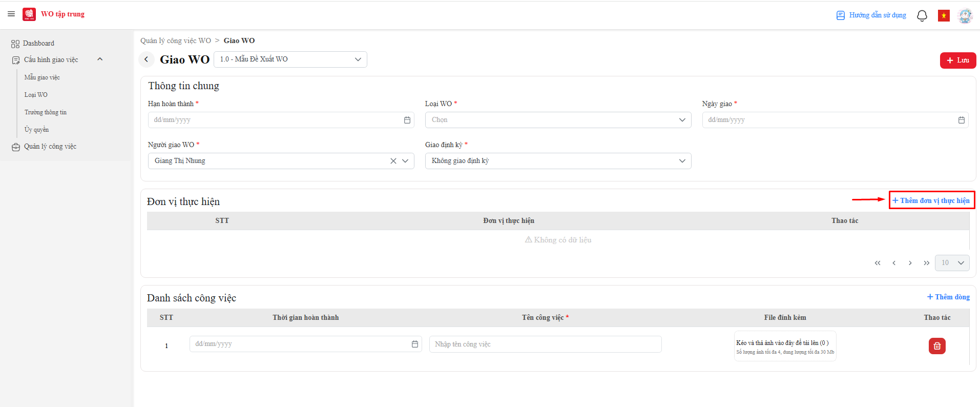Open calendar icon for Ngày giao
980x407 pixels.
962,120
